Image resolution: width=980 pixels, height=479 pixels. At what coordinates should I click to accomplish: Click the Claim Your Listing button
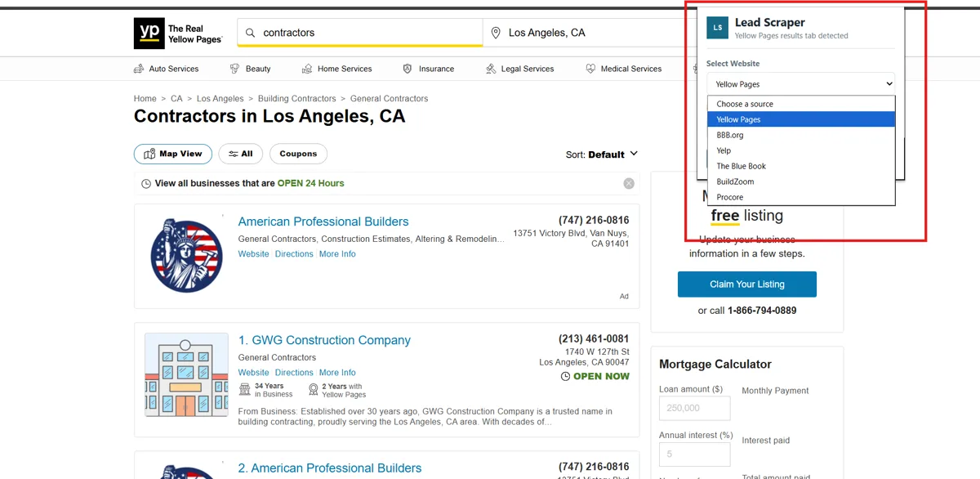tap(747, 284)
